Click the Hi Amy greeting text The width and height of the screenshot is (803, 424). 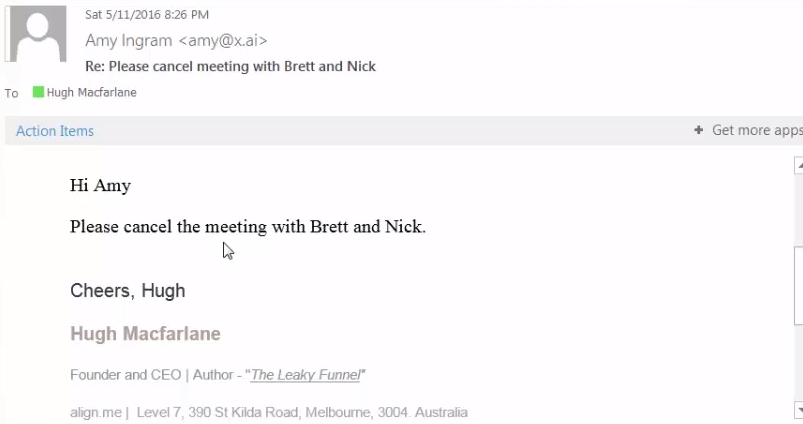[x=100, y=185]
